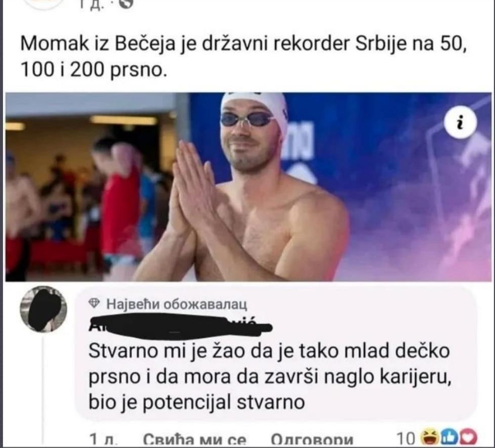Open the Haha laughing reaction emoji
Screen dimensions: 495x448
(431, 437)
